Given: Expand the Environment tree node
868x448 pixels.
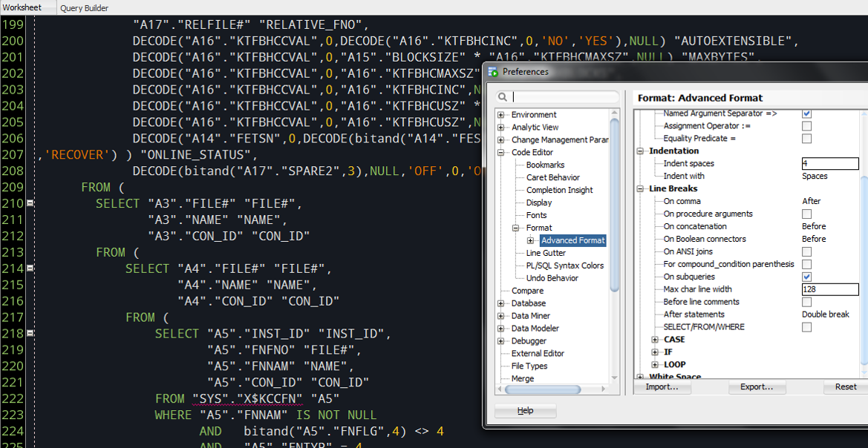Looking at the screenshot, I should coord(501,115).
